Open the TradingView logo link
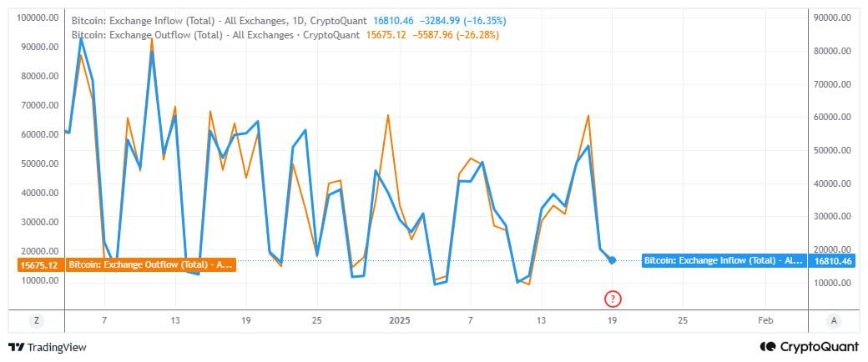The height and width of the screenshot is (362, 868). (x=48, y=347)
